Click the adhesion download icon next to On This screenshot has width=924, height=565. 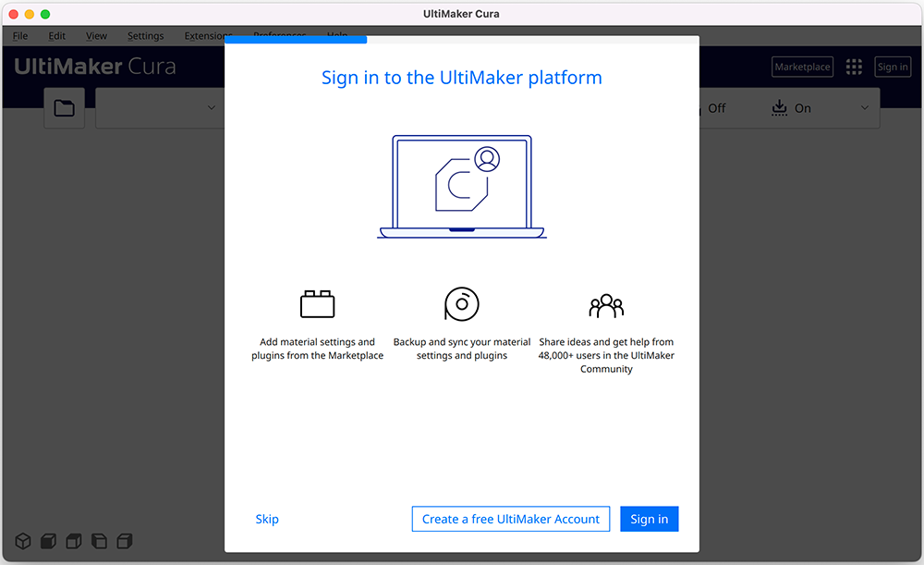(780, 108)
